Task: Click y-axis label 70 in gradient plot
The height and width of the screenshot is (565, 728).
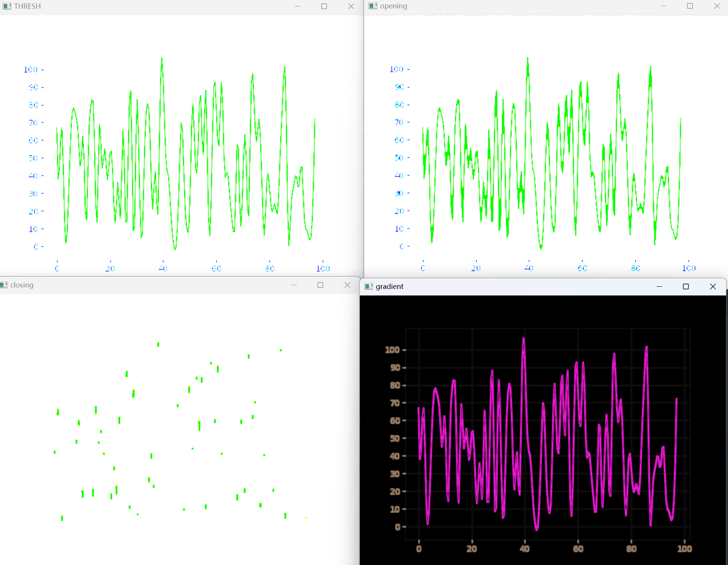Action: click(395, 403)
